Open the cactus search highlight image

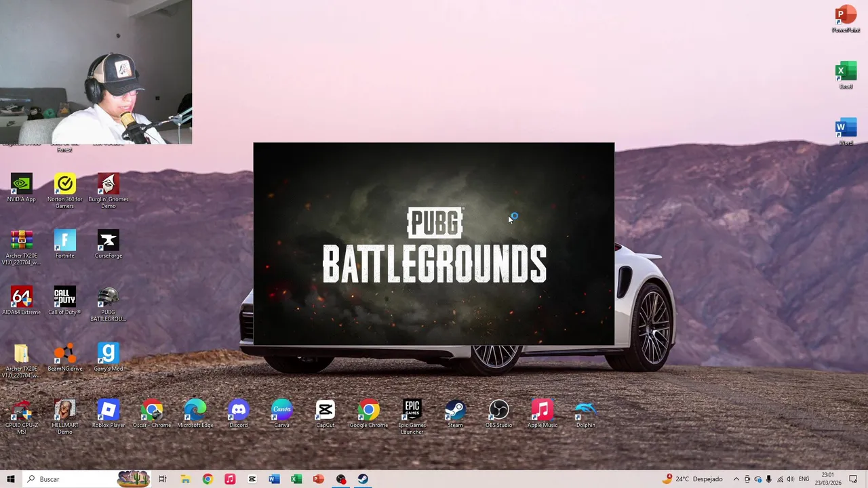click(x=133, y=479)
